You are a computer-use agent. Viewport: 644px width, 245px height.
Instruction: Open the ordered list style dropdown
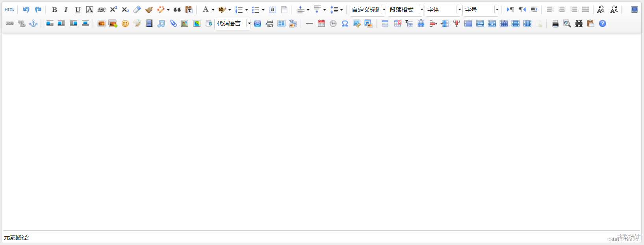click(x=247, y=10)
